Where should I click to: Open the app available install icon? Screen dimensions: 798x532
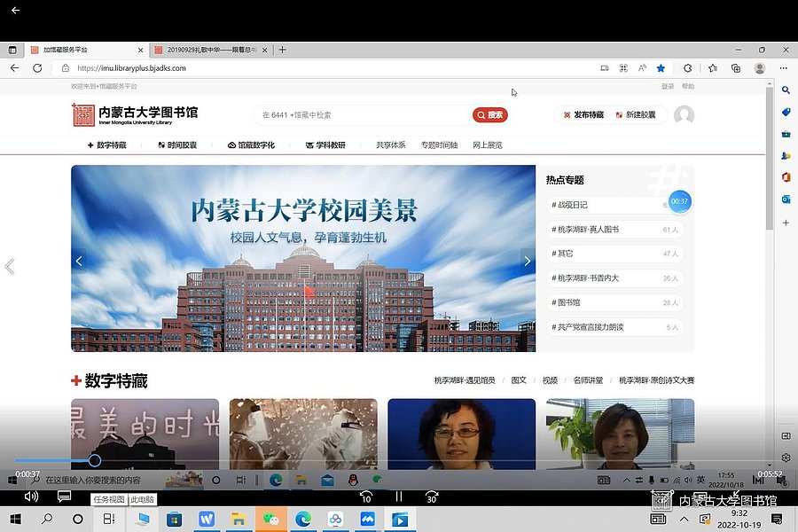[x=605, y=68]
